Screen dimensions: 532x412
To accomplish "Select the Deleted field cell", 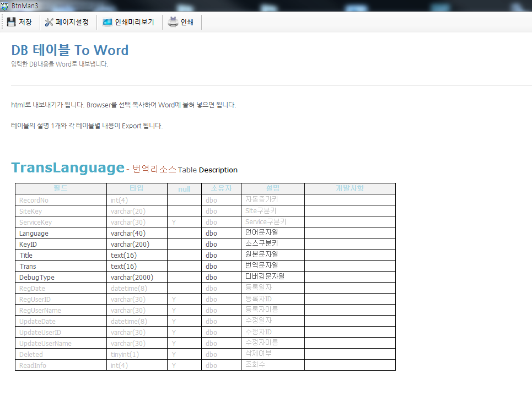I will 61,354.
